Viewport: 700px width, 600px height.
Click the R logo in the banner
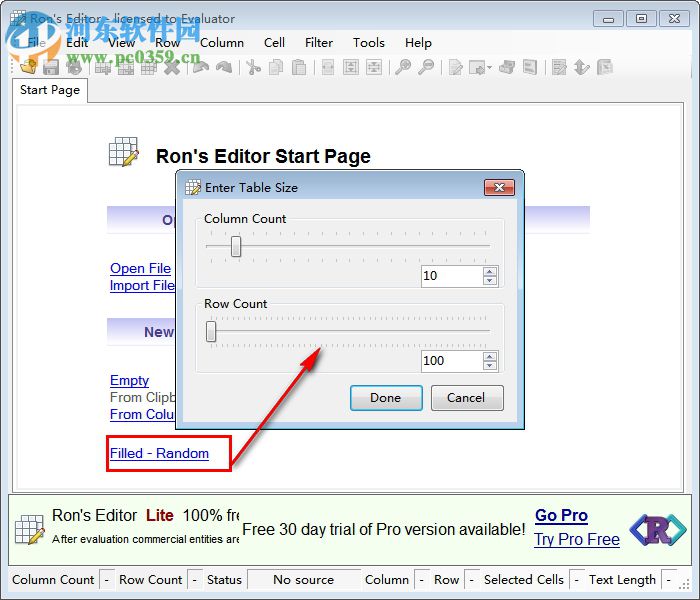658,529
